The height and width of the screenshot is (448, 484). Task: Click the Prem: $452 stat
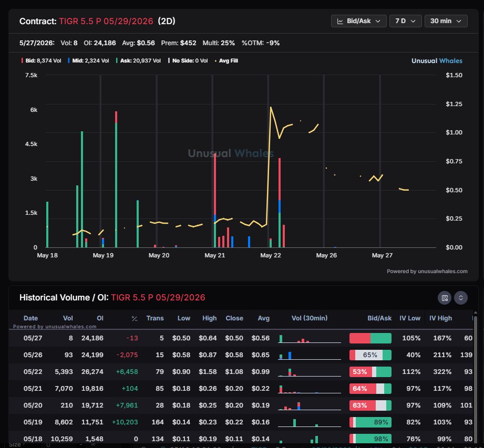click(179, 43)
